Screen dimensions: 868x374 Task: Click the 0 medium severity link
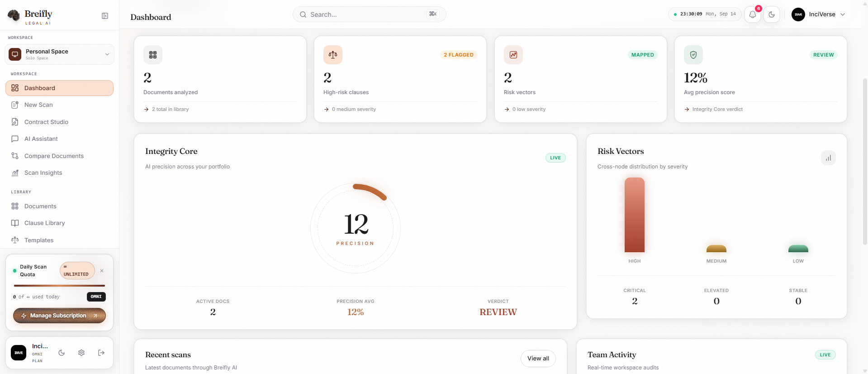point(350,110)
